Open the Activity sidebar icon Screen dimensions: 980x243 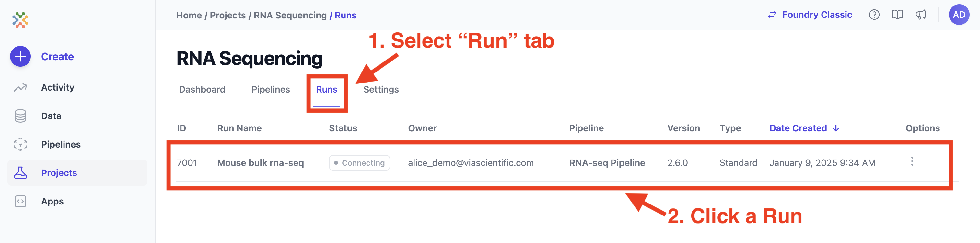[x=20, y=88]
